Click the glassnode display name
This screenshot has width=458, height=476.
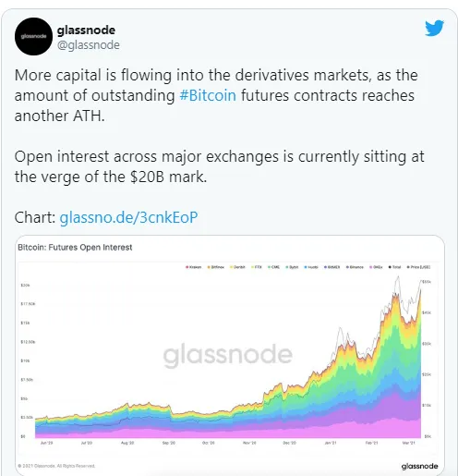pos(86,30)
